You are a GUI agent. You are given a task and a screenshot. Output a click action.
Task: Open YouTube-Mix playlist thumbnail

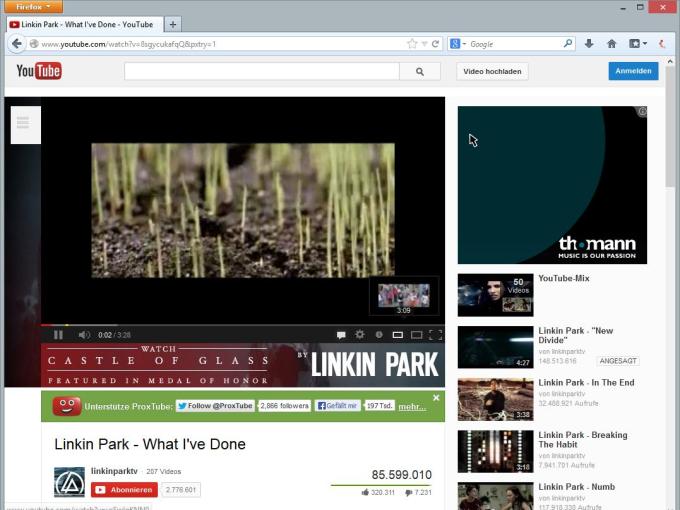point(496,295)
